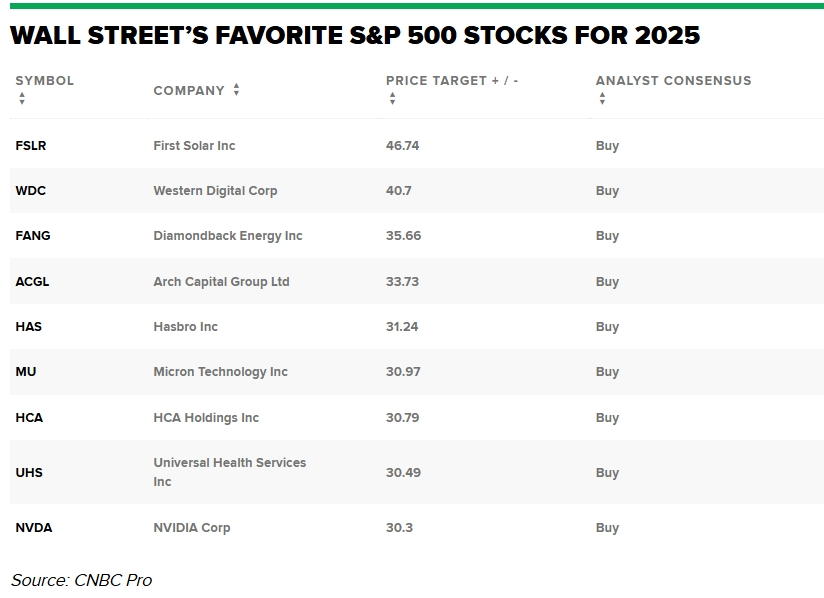The image size is (824, 598).
Task: Click the NVDA ticker symbol
Action: point(34,528)
